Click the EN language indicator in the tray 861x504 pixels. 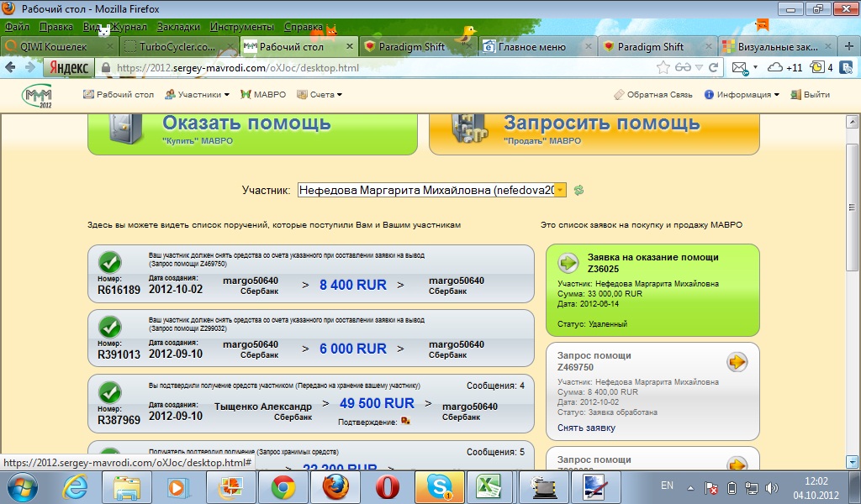(x=667, y=486)
